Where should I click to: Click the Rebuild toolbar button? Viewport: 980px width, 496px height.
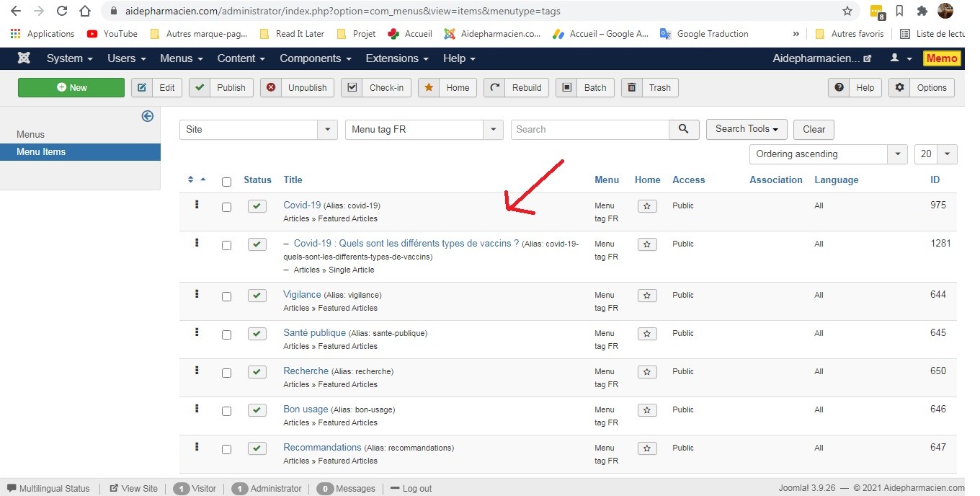[517, 88]
